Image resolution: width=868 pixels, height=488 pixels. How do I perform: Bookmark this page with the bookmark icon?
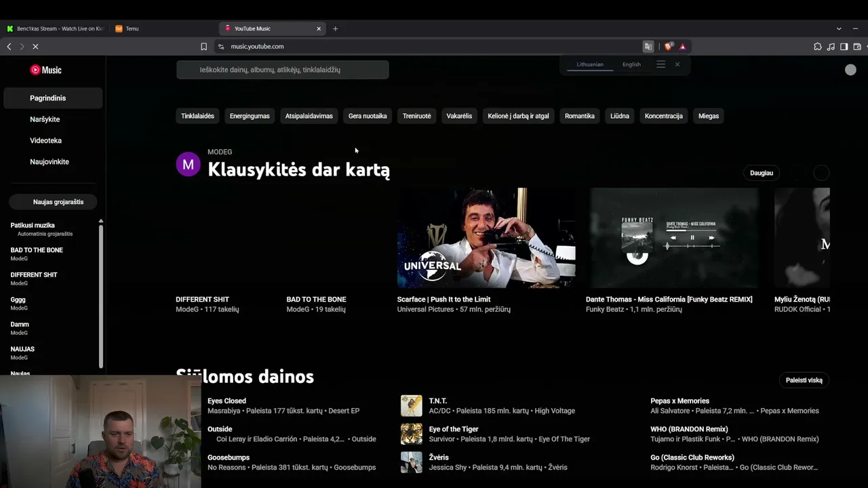pos(203,47)
